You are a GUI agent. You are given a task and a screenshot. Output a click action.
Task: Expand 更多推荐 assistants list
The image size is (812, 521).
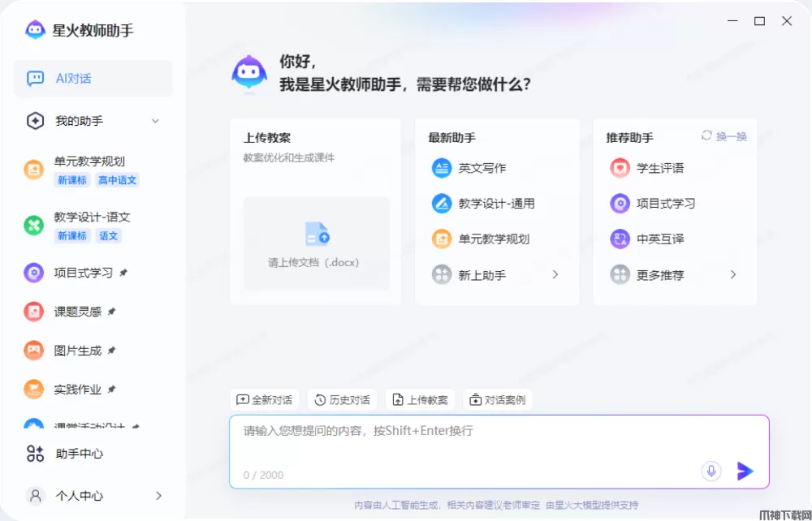[732, 275]
